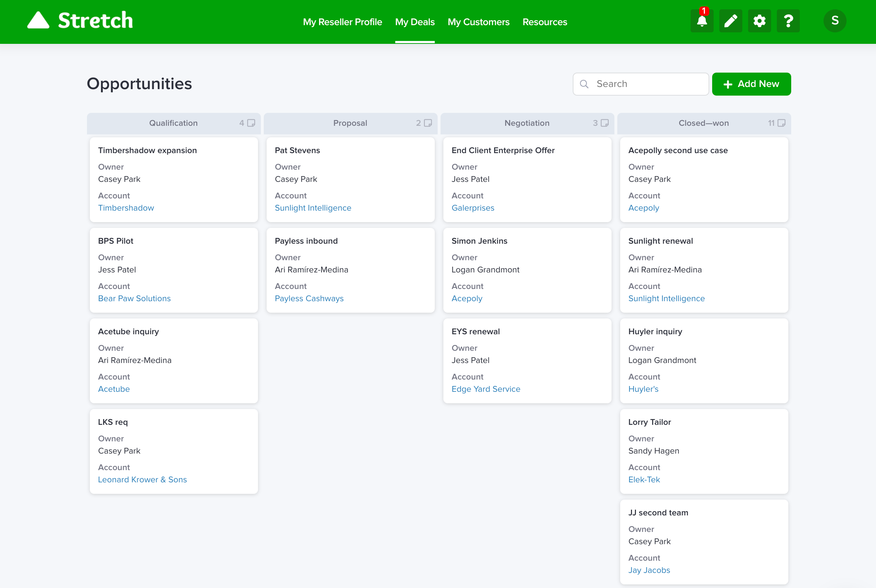
Task: Open Acepoly link in Acepolly second use case card
Action: (x=644, y=208)
